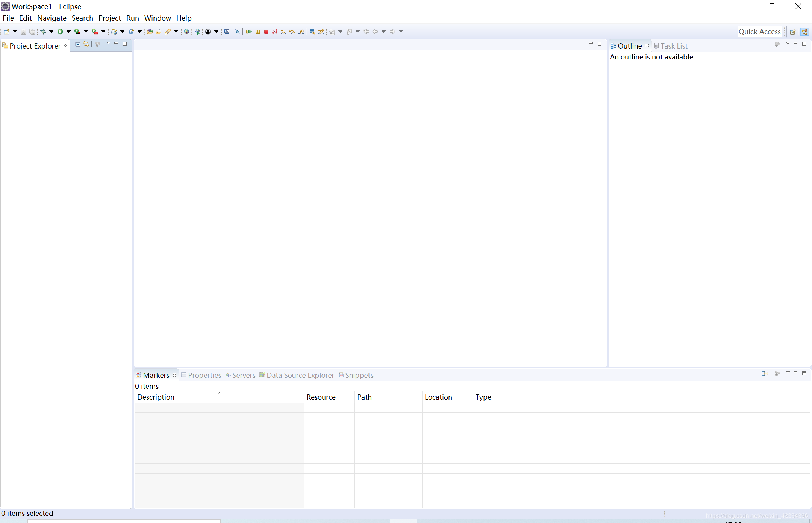Sort markers by Description column header
Screen dimensions: 812x523
click(x=219, y=397)
